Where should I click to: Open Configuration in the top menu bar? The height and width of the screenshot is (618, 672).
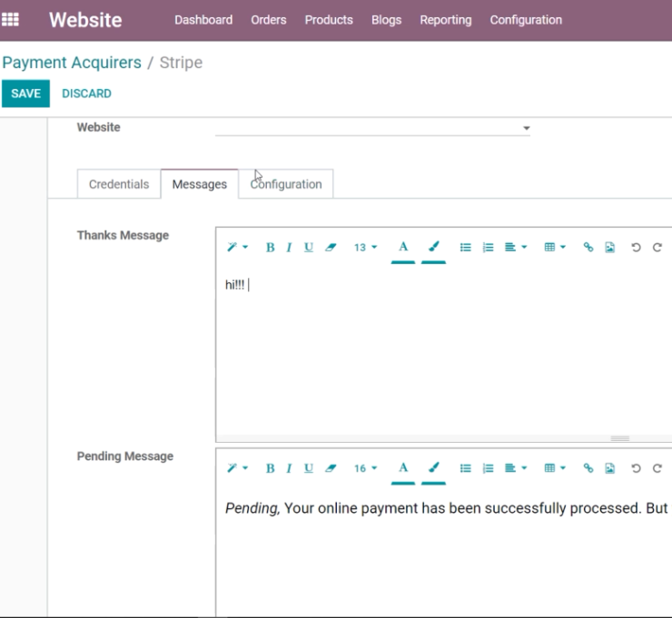(526, 20)
